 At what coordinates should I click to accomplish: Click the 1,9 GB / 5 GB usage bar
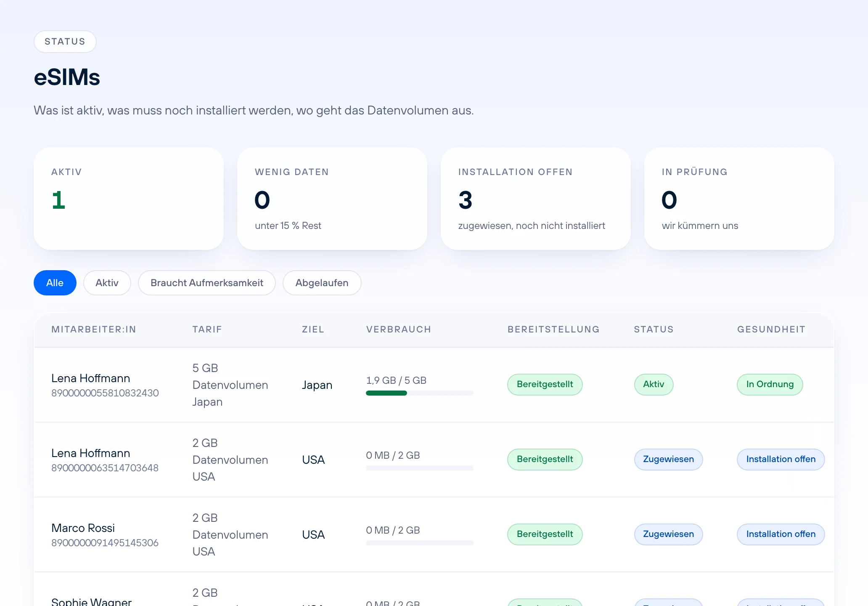420,393
